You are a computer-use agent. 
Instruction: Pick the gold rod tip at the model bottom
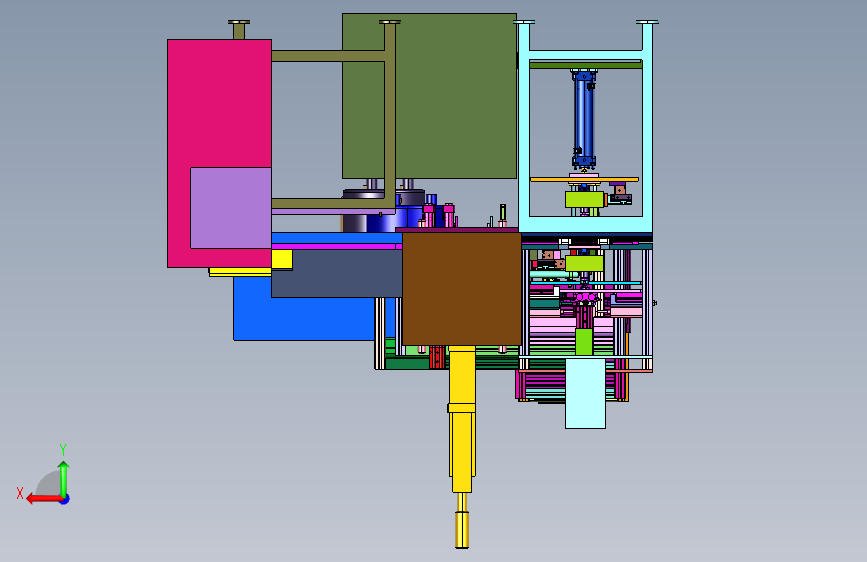pos(462,529)
